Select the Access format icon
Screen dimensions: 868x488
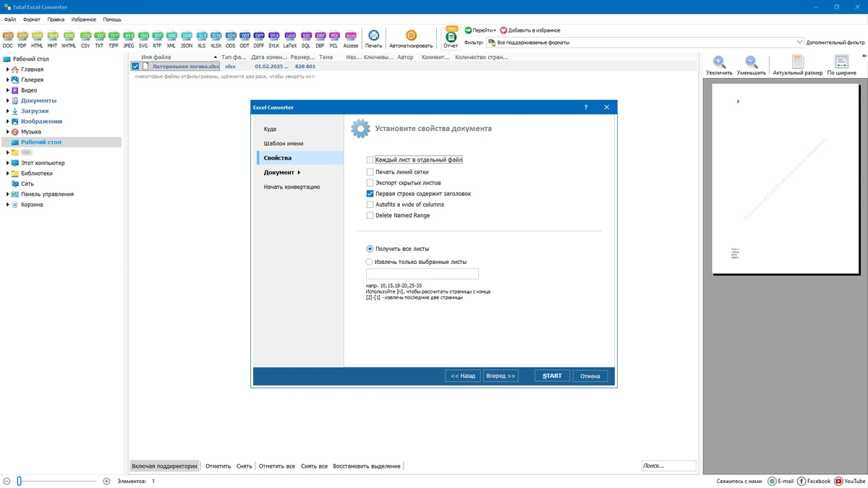[351, 39]
